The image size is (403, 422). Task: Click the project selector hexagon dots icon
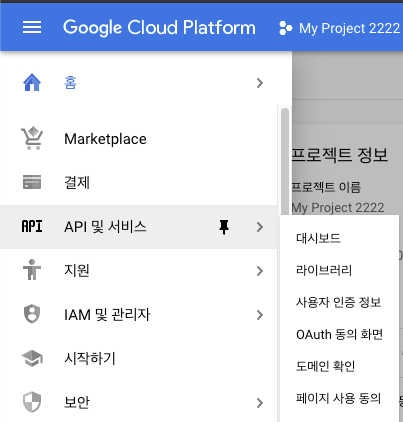(285, 28)
